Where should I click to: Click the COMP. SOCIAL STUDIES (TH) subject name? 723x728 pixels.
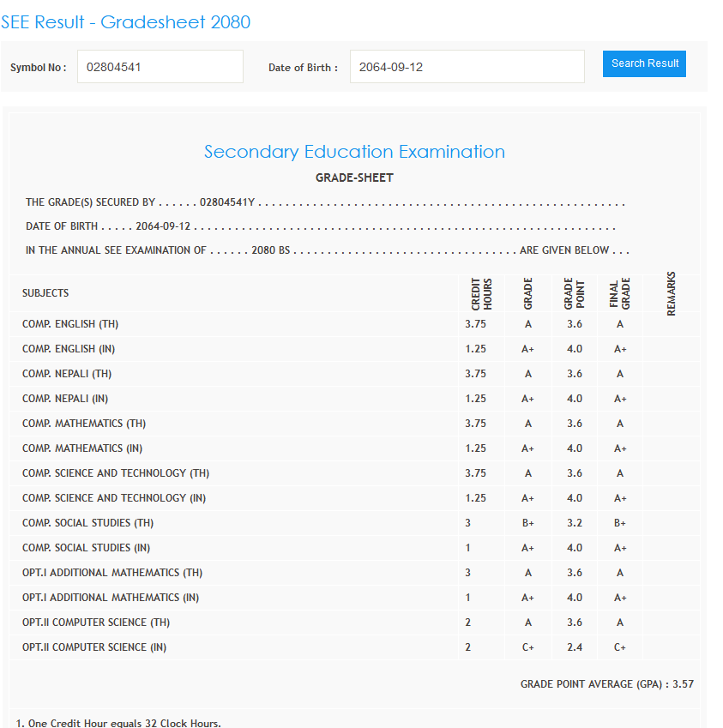pyautogui.click(x=87, y=523)
